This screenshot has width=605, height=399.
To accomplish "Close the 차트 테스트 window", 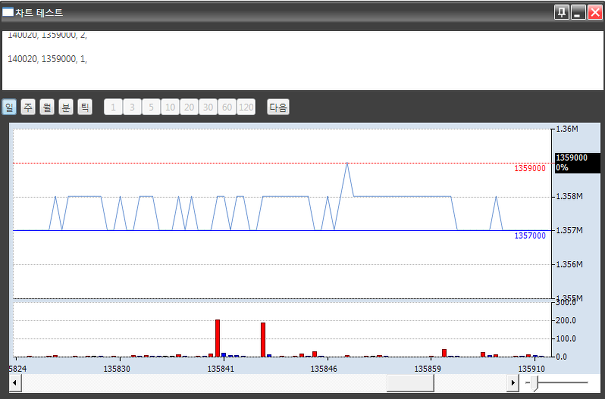I will (x=595, y=12).
